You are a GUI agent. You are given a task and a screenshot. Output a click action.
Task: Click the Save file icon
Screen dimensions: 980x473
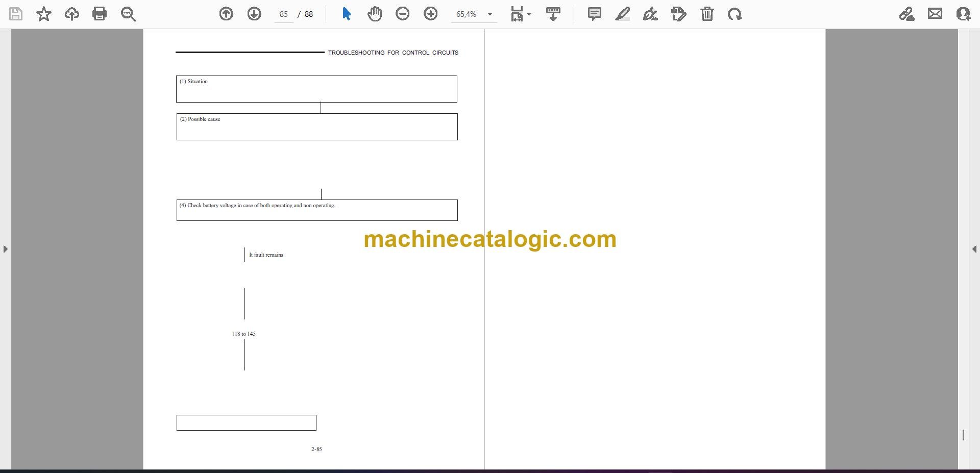click(16, 14)
